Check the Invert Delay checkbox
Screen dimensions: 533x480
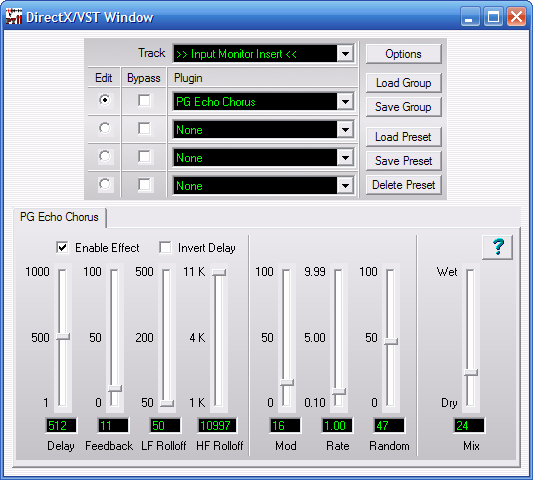(x=165, y=247)
